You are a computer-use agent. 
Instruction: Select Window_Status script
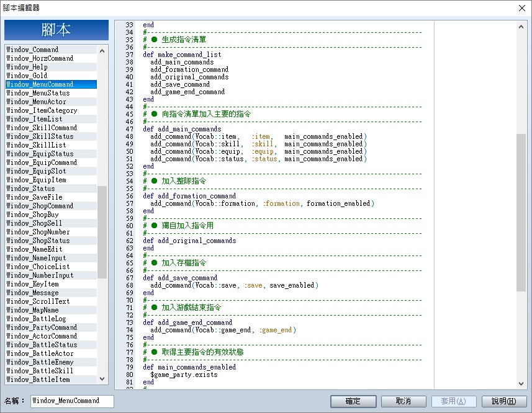click(x=52, y=189)
